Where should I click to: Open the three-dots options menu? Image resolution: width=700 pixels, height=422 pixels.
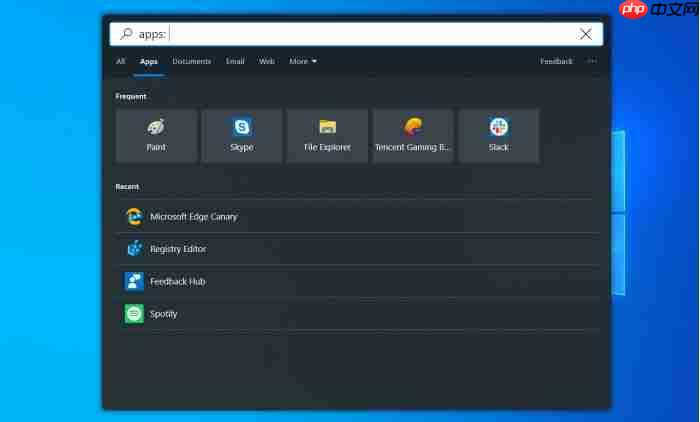tap(592, 61)
